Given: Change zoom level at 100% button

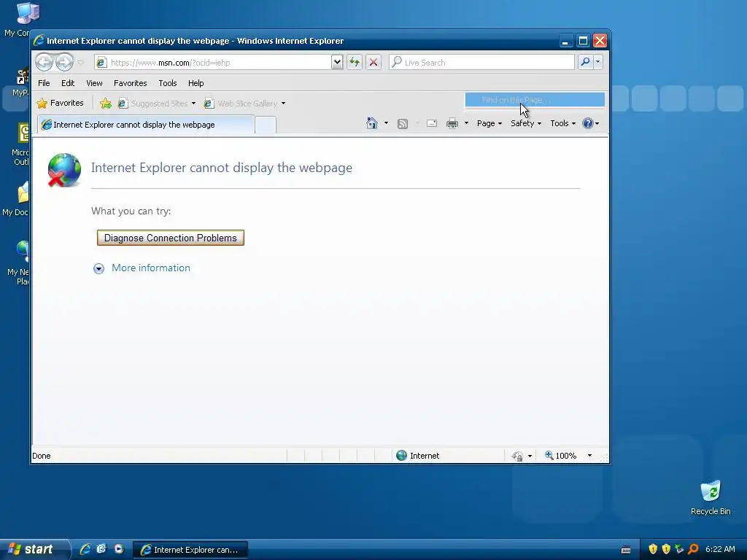Looking at the screenshot, I should 561,456.
